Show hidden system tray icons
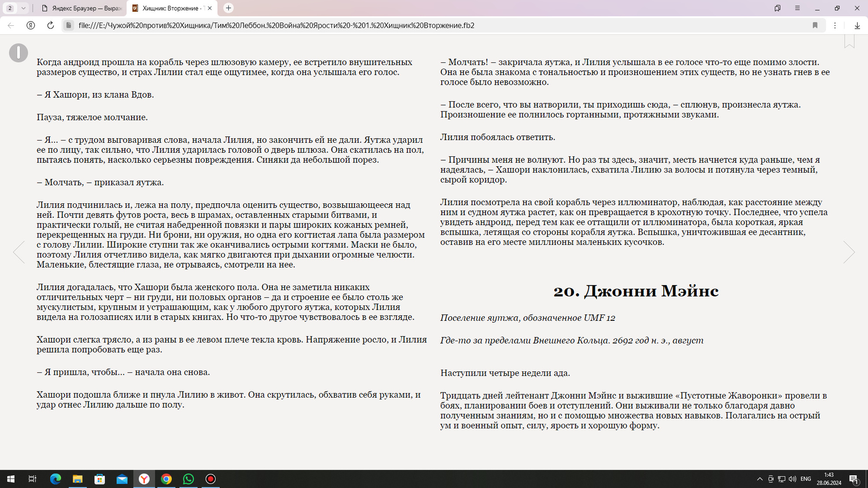This screenshot has height=488, width=868. pos(760,479)
